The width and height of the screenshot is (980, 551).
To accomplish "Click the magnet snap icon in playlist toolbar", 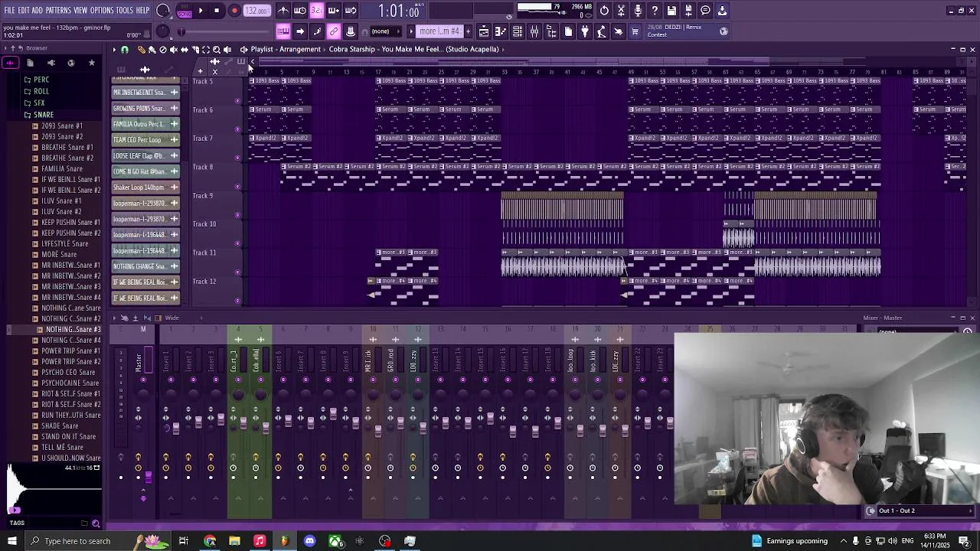I will 125,50.
